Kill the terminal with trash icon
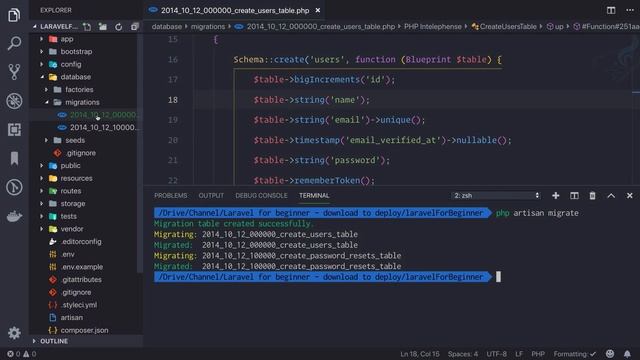Screen dimensions: 640x360 (592, 196)
